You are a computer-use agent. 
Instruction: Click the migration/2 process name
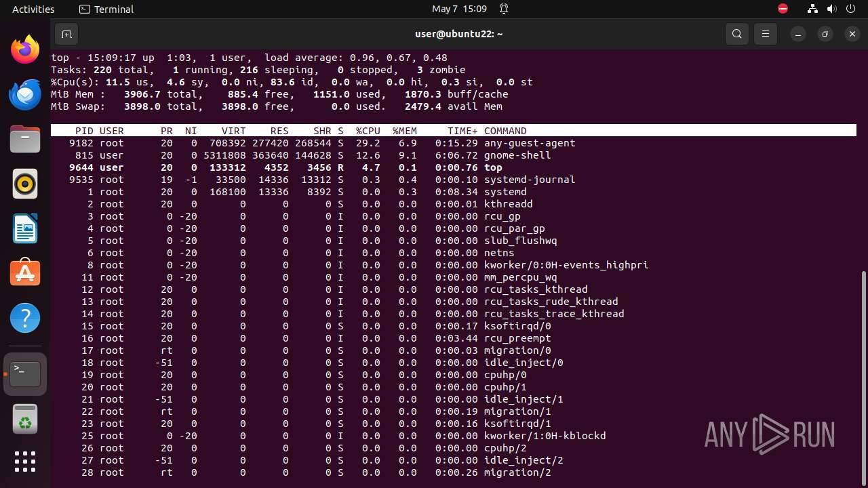tap(517, 472)
